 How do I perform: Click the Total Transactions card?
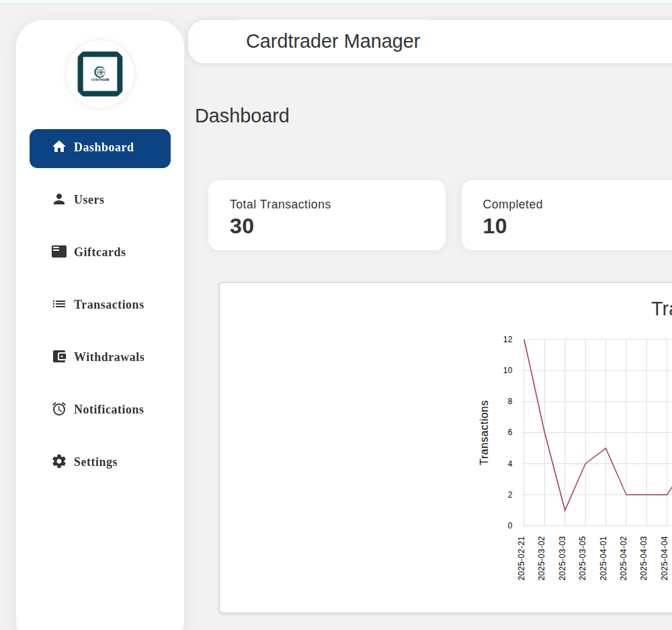[327, 215]
